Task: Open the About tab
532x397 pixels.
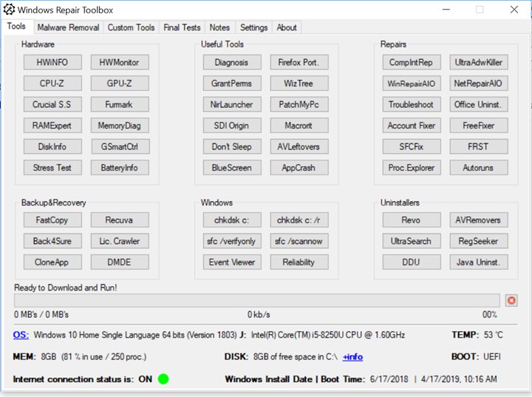Action: pyautogui.click(x=287, y=27)
